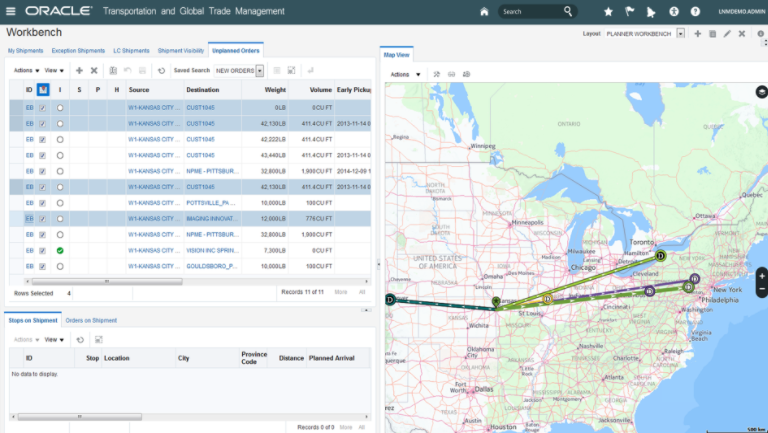768x433 pixels.
Task: Open View menu in Stops on Shipment
Action: [54, 339]
